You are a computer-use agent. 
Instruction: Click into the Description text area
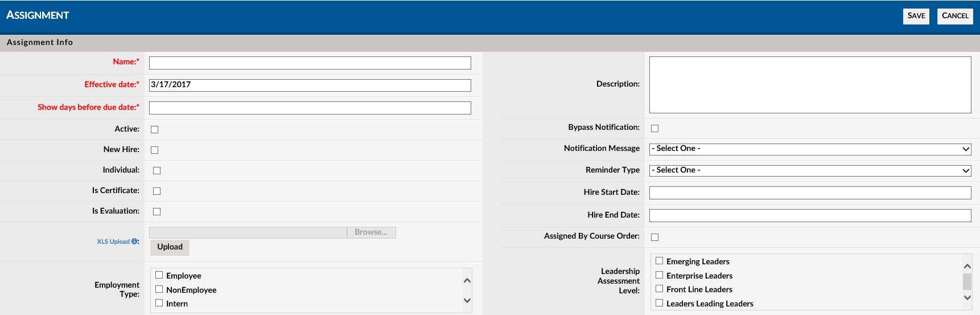[x=810, y=84]
